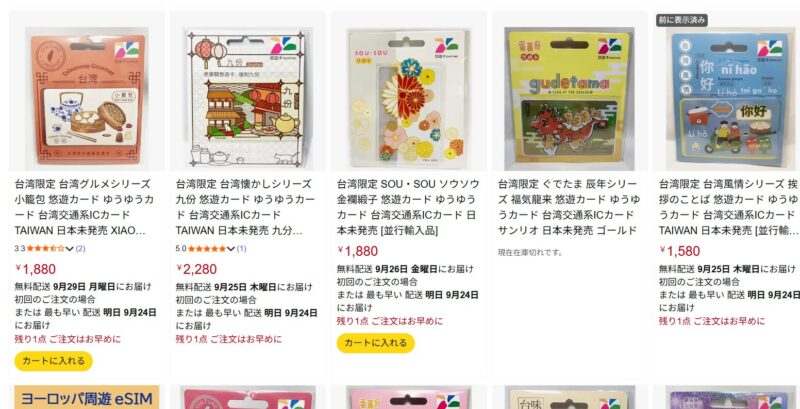Open the 台湾グルメシリーズ 小籠包 title link
This screenshot has width=800, height=409.
84,208
